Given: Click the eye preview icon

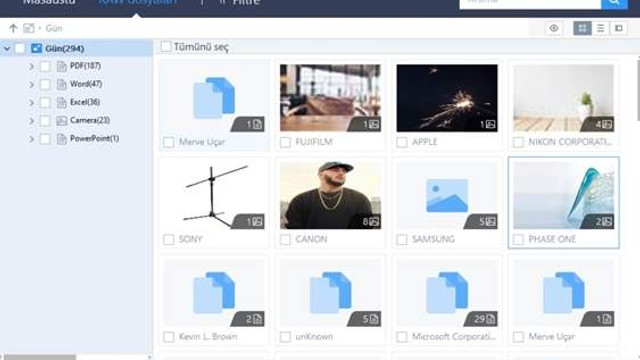Looking at the screenshot, I should pyautogui.click(x=553, y=28).
